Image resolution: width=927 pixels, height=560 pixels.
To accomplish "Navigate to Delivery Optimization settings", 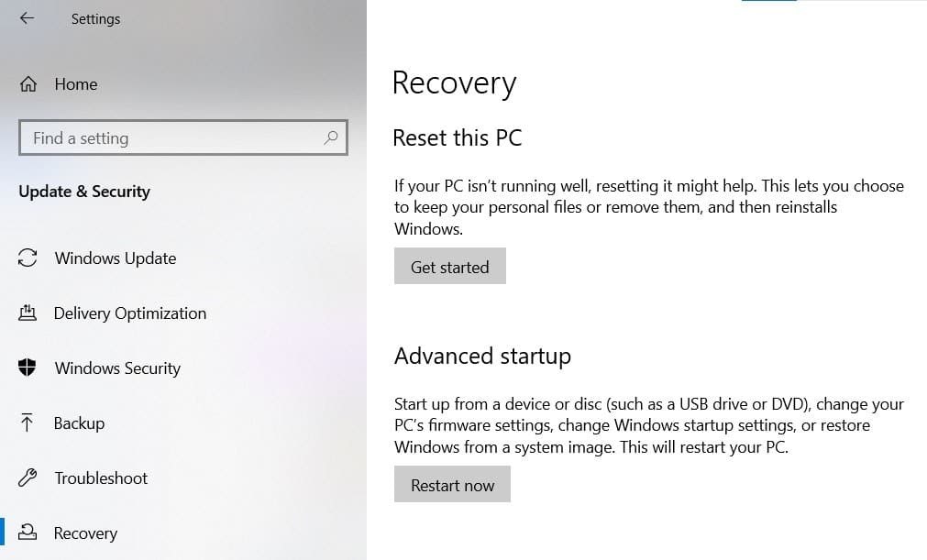I will coord(129,313).
